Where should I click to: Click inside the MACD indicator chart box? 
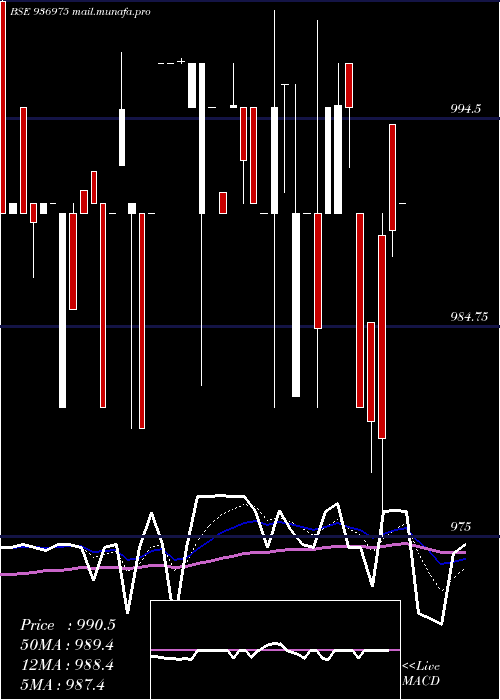pos(275,650)
